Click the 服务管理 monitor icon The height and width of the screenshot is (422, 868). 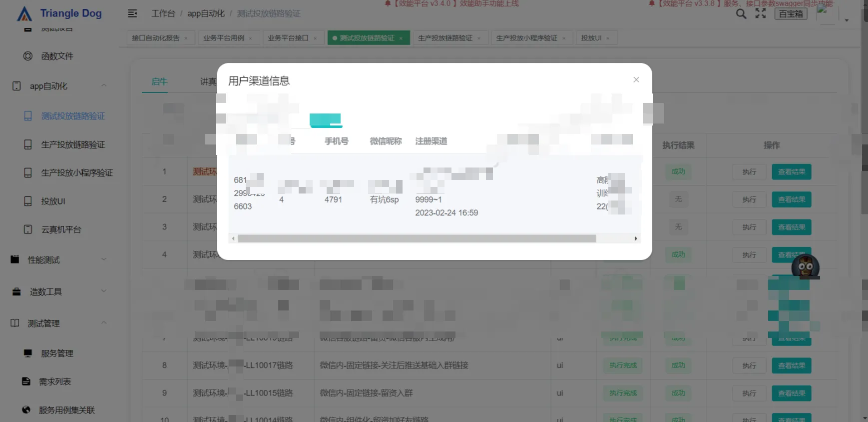(28, 353)
